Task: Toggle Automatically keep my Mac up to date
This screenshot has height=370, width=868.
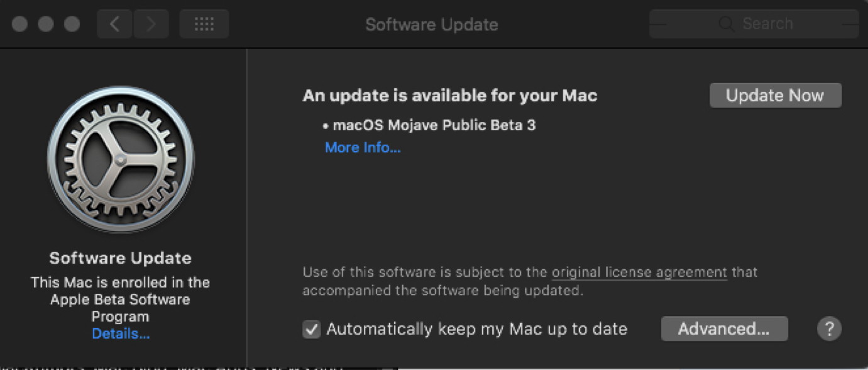Action: pyautogui.click(x=312, y=329)
